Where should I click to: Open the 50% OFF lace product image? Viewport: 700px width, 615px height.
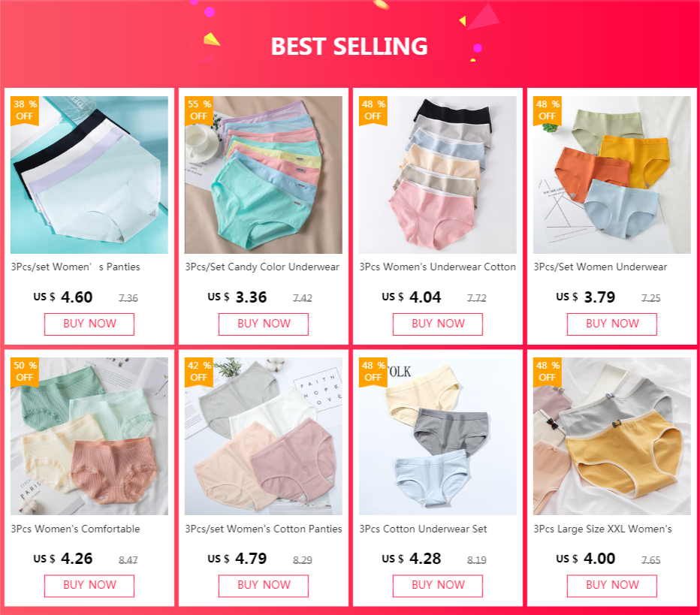(89, 436)
